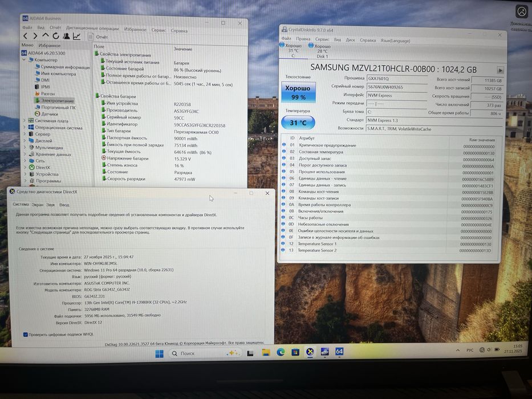Viewport: 532px width, 399px height.
Task: Click the next disk arrow in CrystalDiskInfo
Action: (500, 70)
